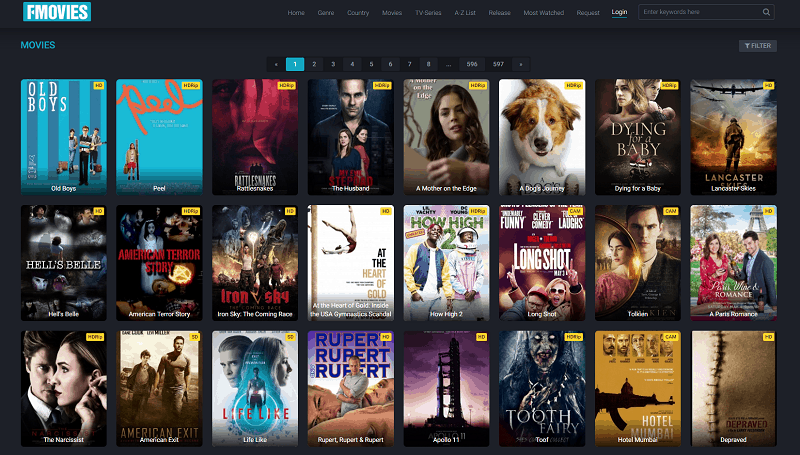
Task: Click the search magnifier icon
Action: [766, 13]
